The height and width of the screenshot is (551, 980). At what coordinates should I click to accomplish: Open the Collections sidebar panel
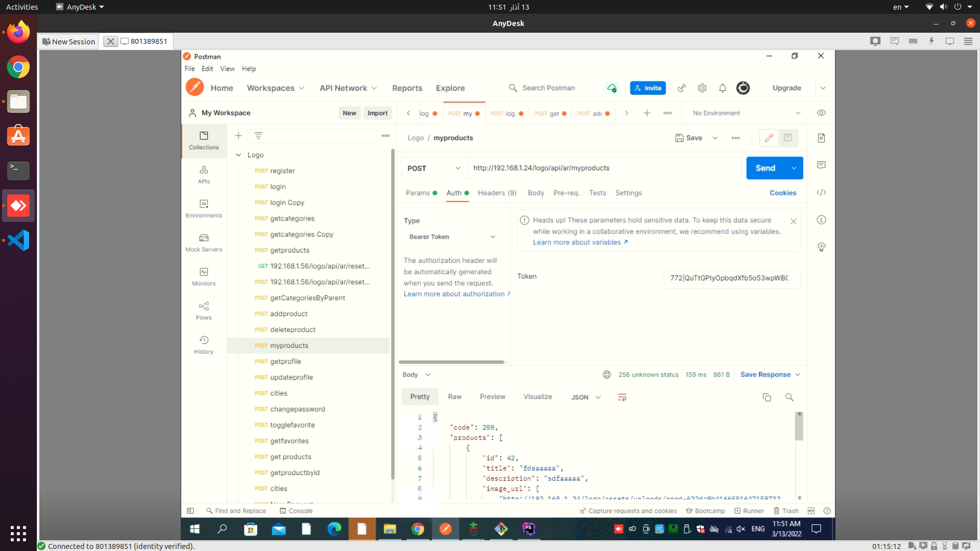[204, 140]
